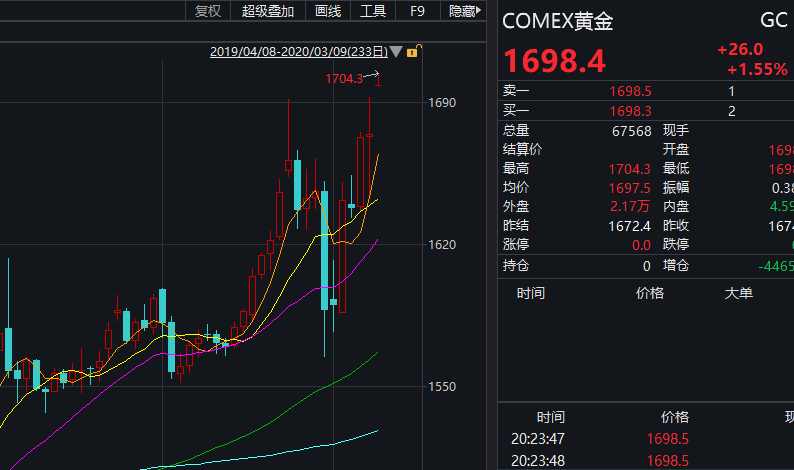This screenshot has height=470, width=794.
Task: Click the 卖一 ask price 1698.5
Action: (x=630, y=91)
